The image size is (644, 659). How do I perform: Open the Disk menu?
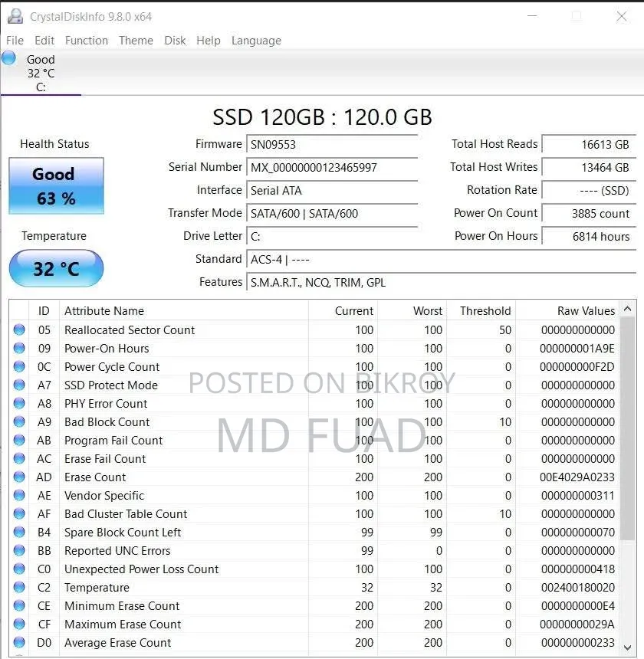click(x=175, y=41)
